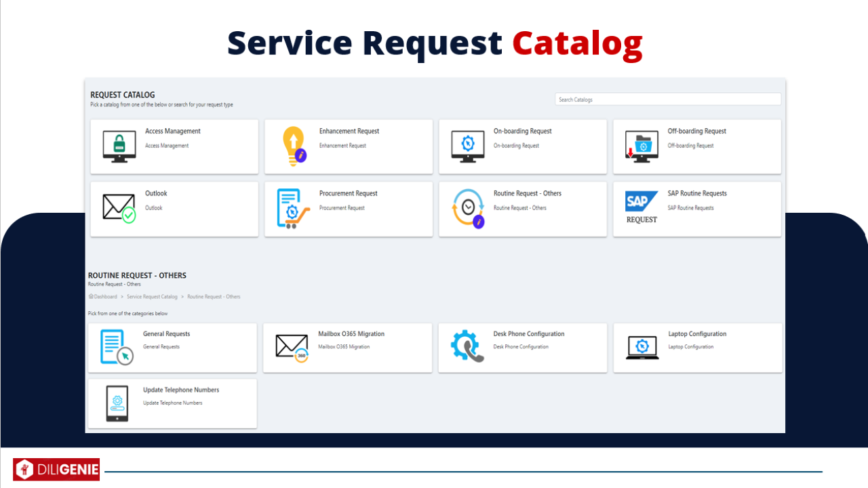Select the Update Telephone Numbers phone icon
The image size is (868, 488).
(117, 403)
